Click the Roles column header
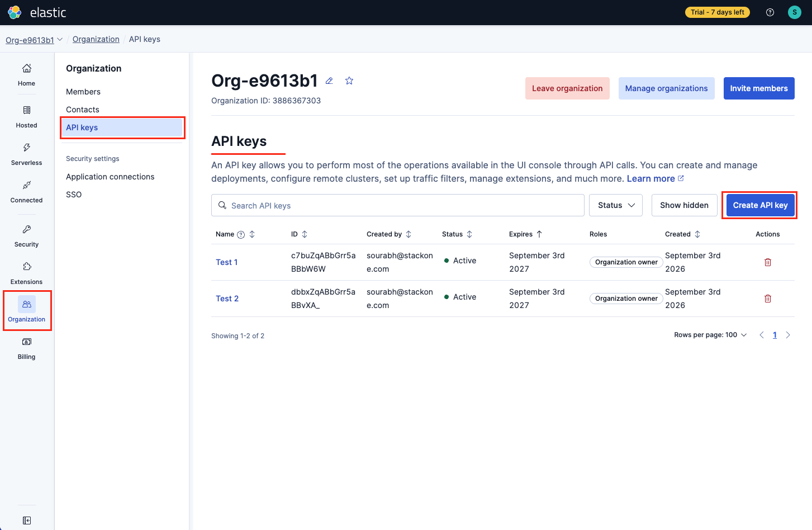Screen dimensions: 812x530 click(598, 234)
